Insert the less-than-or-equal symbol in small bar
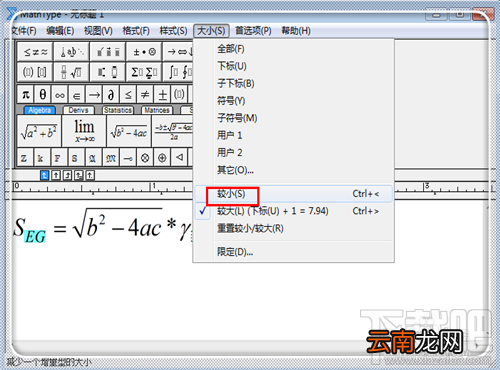This screenshot has height=370, width=500. click(x=128, y=95)
